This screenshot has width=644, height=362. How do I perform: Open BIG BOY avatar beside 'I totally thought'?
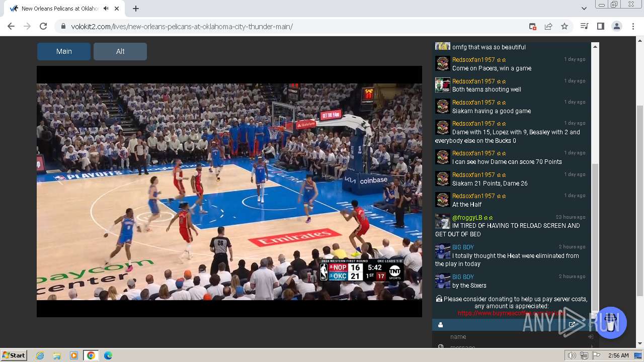[x=442, y=251]
